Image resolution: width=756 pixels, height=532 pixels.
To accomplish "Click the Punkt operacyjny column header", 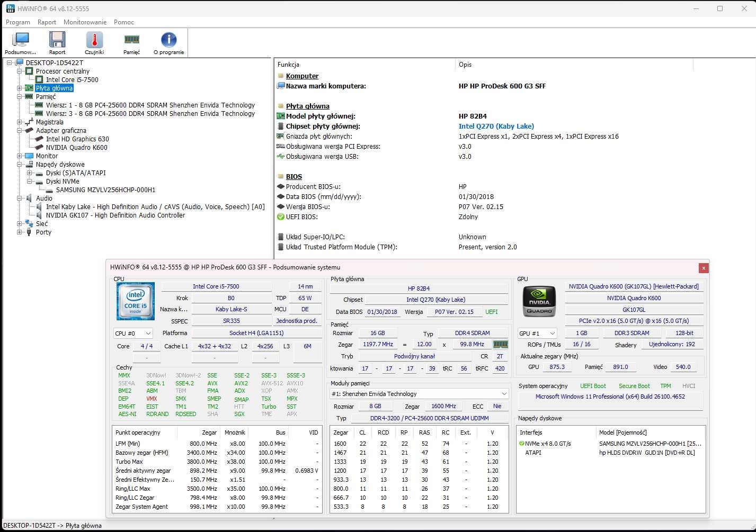I will pos(144,432).
